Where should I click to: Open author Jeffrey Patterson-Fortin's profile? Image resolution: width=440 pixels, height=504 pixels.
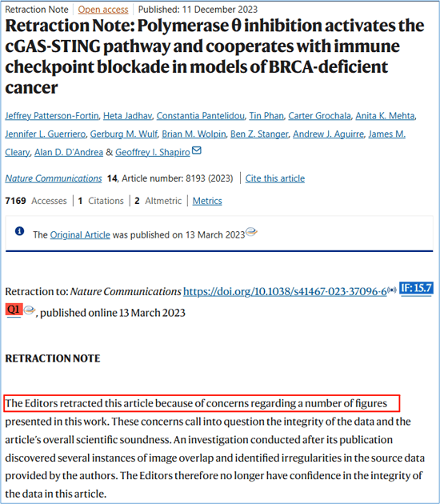[x=52, y=116]
